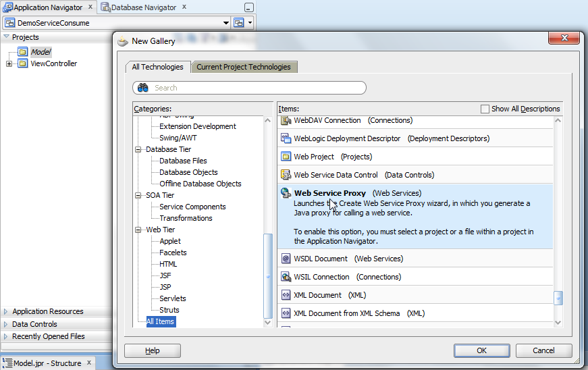
Task: Click the Model project folder icon
Action: pos(23,52)
